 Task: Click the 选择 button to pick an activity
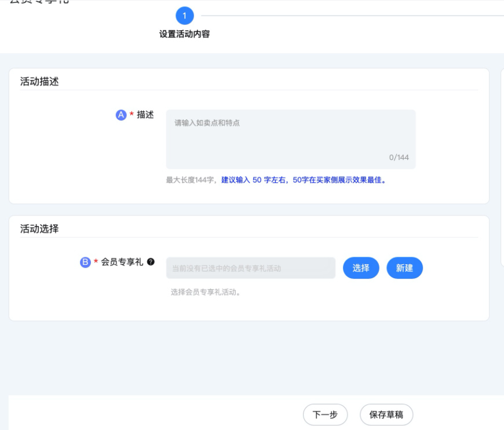point(361,267)
